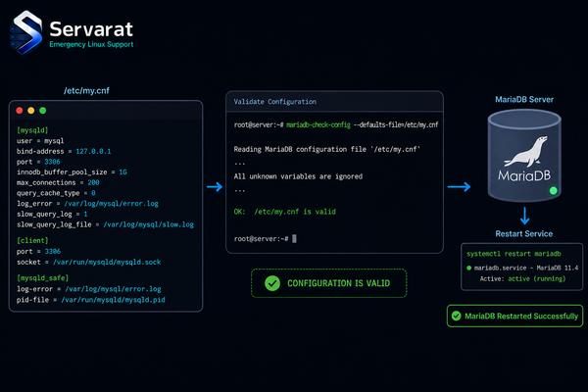The width and height of the screenshot is (588, 392).
Task: Click the MariaDB wordmark on the cylinder
Action: (524, 175)
